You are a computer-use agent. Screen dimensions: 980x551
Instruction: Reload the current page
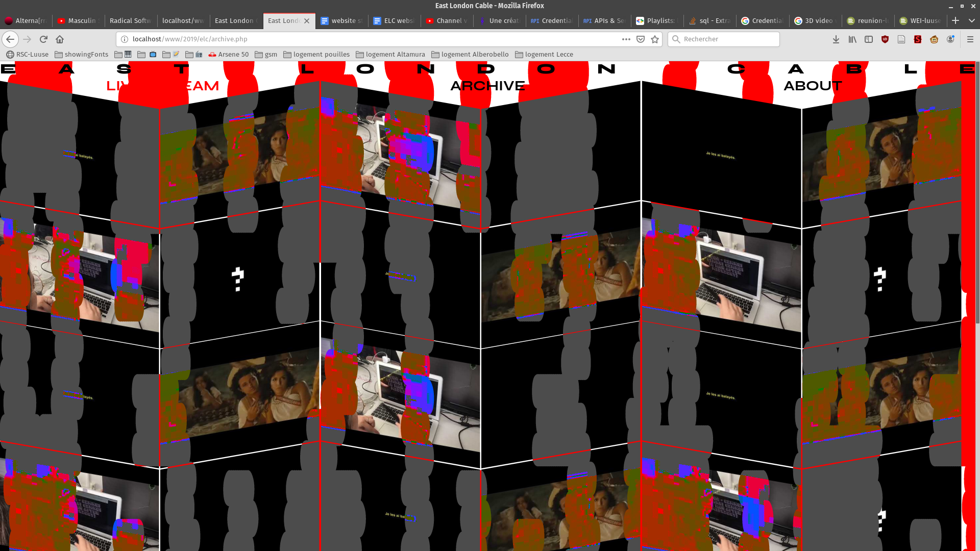(x=43, y=39)
